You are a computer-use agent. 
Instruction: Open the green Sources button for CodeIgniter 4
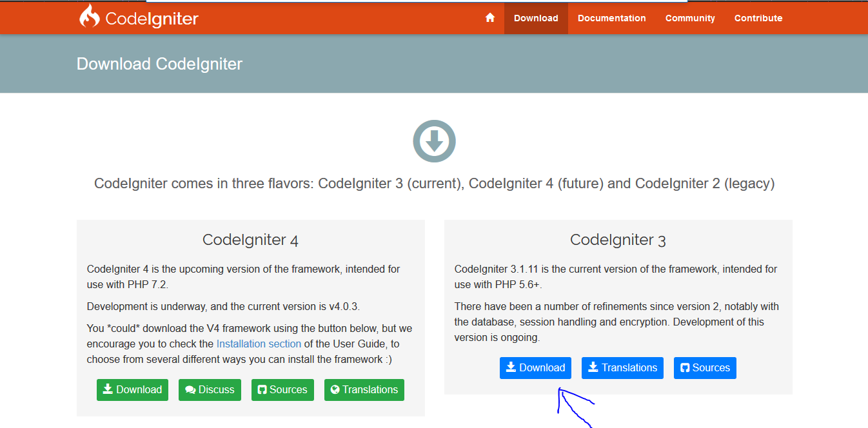(282, 390)
